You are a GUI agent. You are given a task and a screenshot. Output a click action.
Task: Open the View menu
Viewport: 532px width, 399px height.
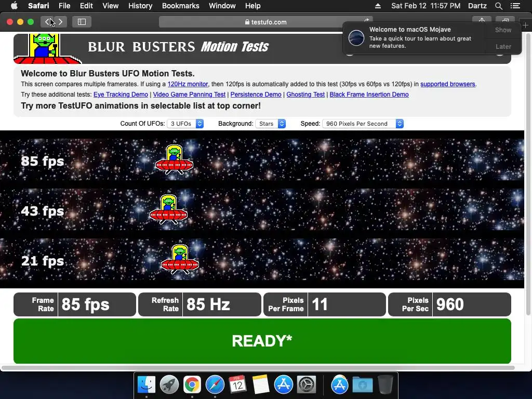(110, 6)
